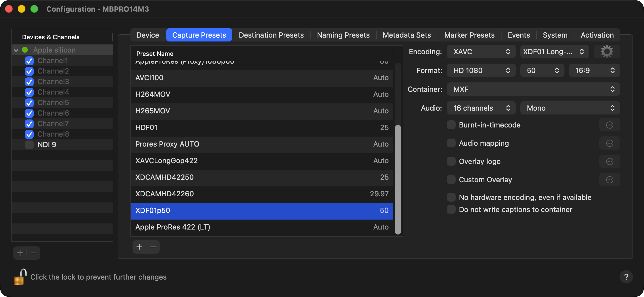This screenshot has height=297, width=644.
Task: Open Overlay logo options ellipsis button
Action: tap(609, 161)
